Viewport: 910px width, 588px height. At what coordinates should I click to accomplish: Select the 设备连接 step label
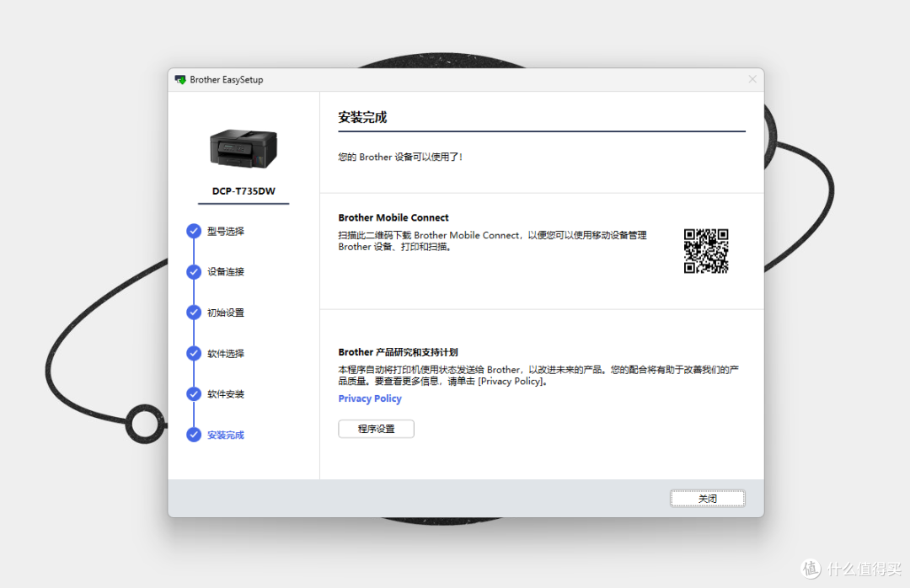[x=226, y=271]
